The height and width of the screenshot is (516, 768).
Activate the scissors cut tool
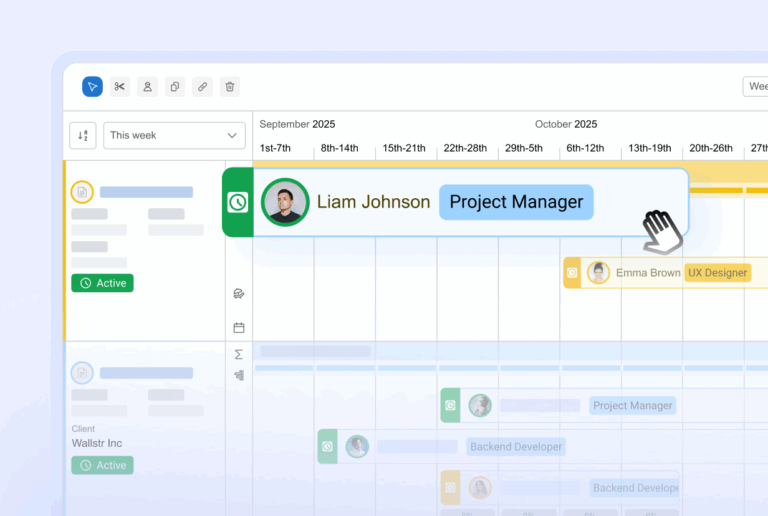click(x=120, y=87)
